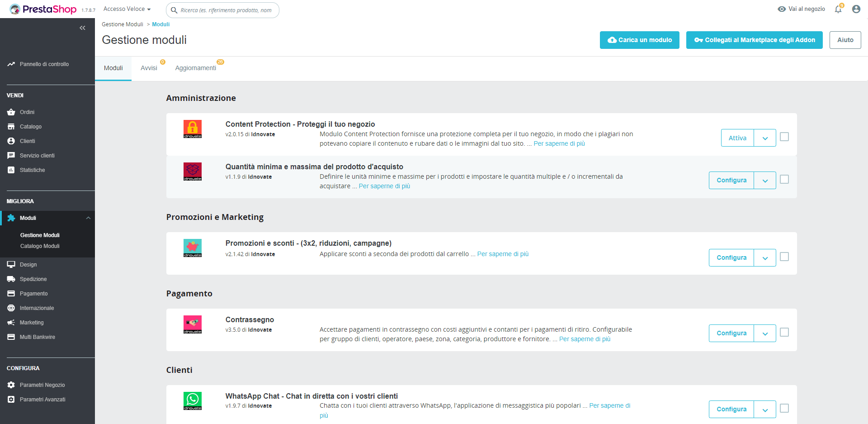Switch to the Aggiornamenti tab
Image resolution: width=868 pixels, height=424 pixels.
pos(196,68)
